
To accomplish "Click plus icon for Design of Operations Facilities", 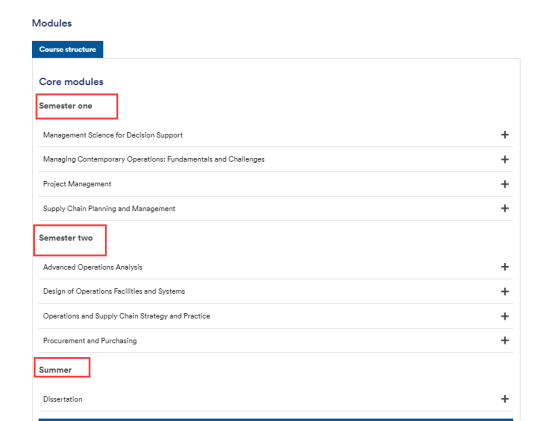I will 505,292.
